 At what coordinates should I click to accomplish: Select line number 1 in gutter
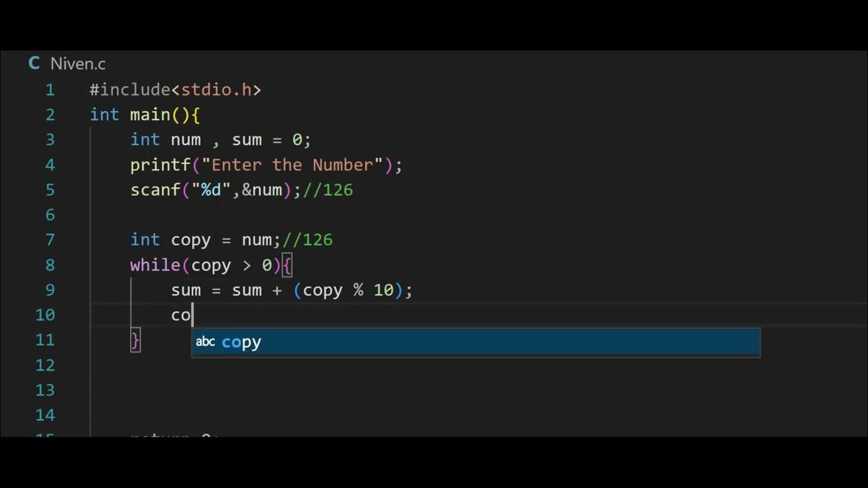click(x=50, y=89)
